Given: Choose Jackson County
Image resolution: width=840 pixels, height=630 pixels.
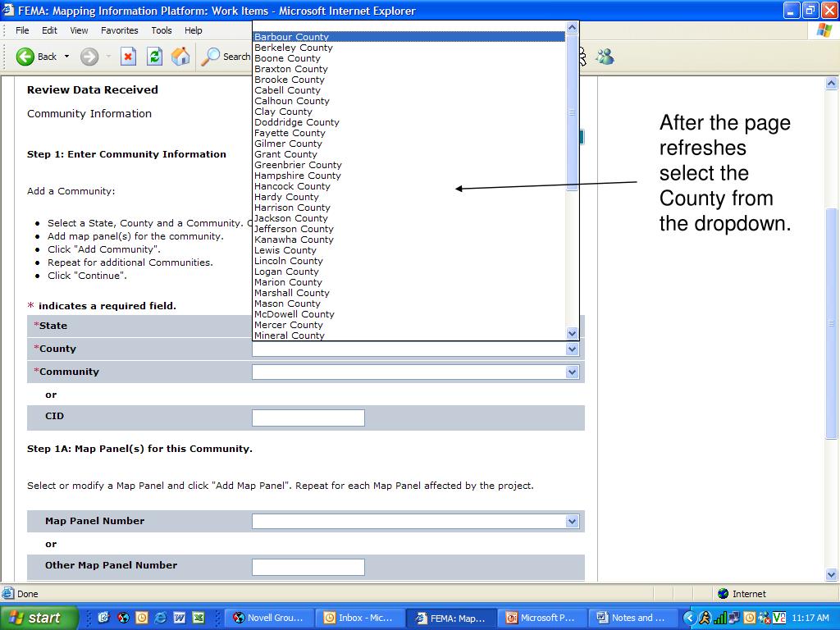Looking at the screenshot, I should pyautogui.click(x=409, y=218).
